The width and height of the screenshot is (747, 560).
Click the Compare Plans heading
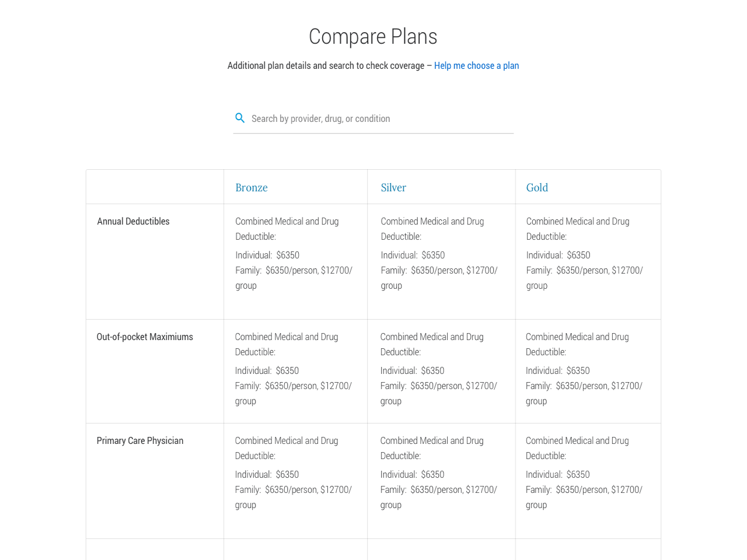click(x=373, y=37)
